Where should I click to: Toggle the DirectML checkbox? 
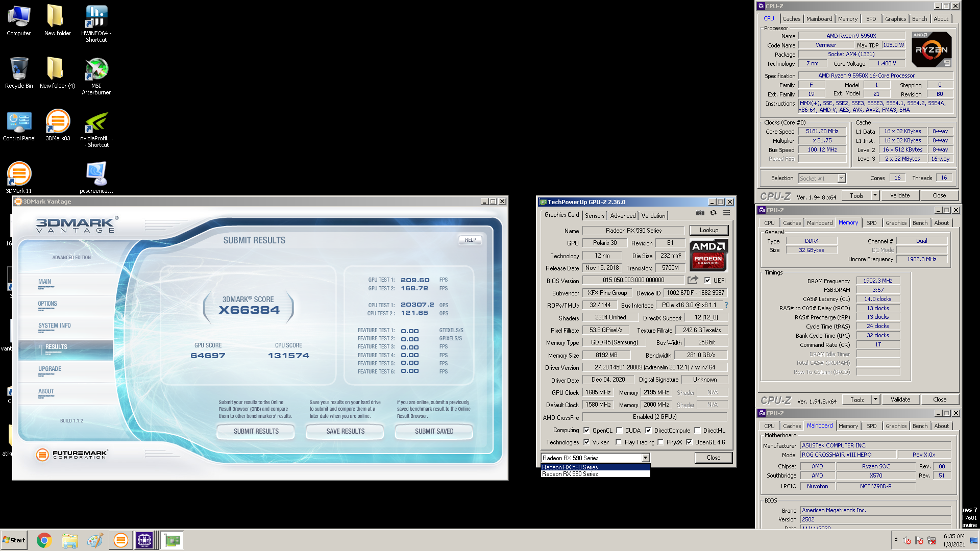697,430
